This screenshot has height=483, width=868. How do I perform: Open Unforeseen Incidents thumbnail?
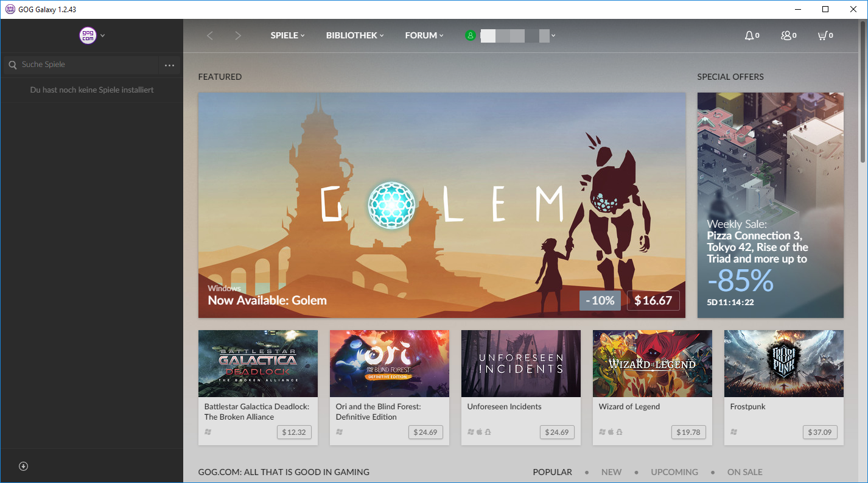click(521, 364)
